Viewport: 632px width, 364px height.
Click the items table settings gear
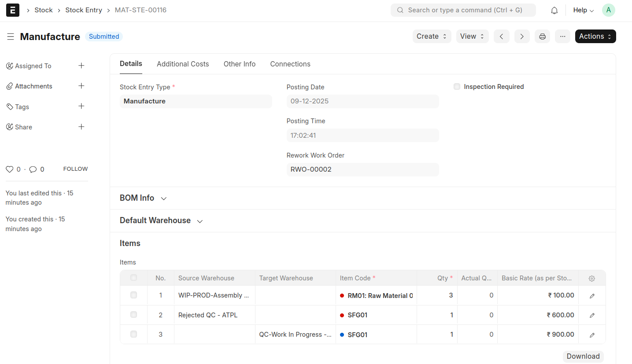(x=592, y=278)
